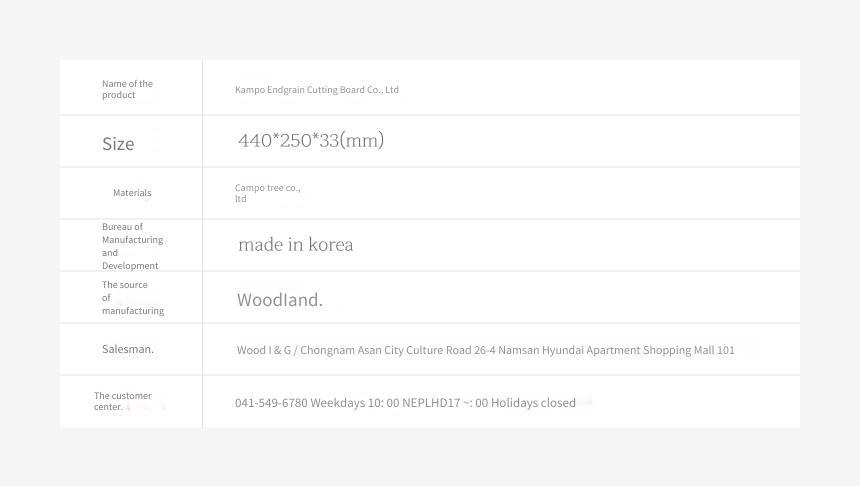Select the 'Campo tree co., ltd' text
This screenshot has width=860, height=486.
[x=268, y=193]
